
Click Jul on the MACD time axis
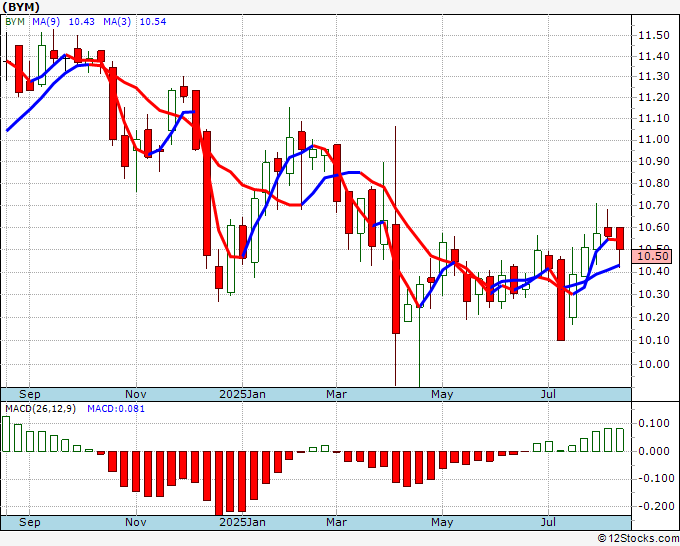pyautogui.click(x=548, y=522)
